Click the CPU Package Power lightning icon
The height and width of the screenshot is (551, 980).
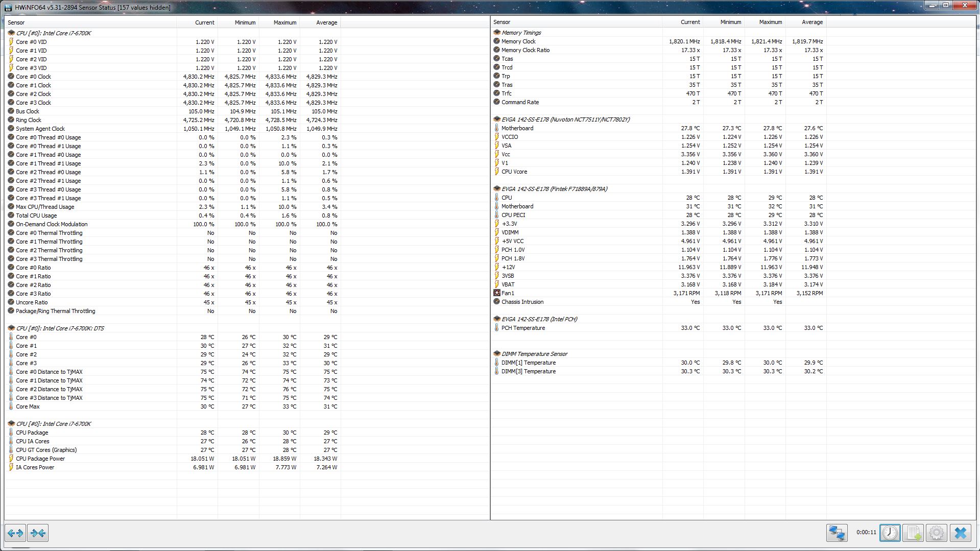click(x=11, y=459)
